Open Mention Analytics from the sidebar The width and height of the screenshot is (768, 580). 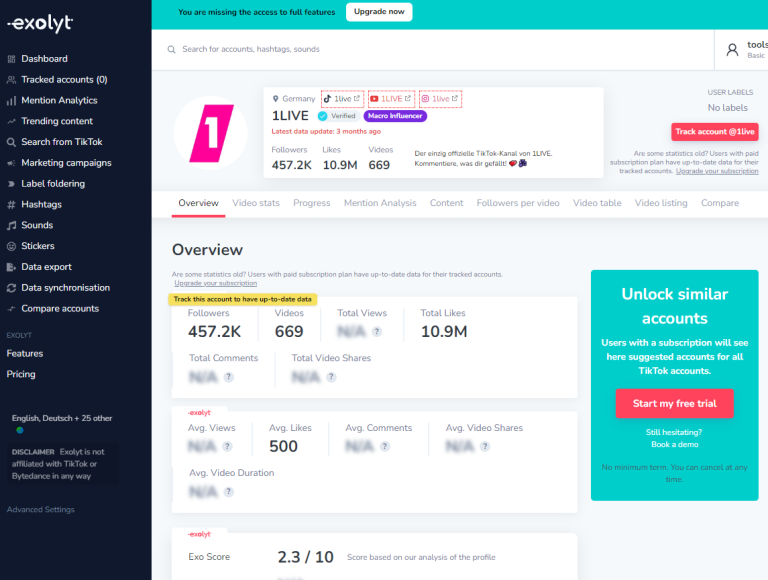pos(59,100)
